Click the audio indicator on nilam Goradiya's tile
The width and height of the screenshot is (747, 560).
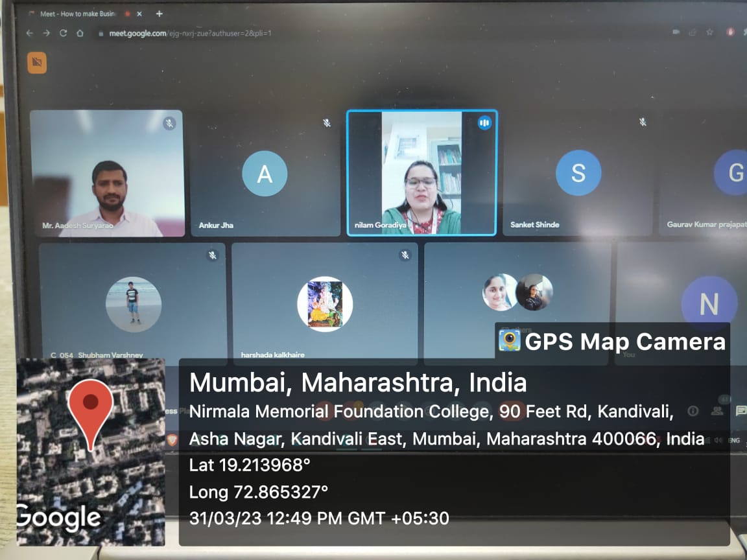(x=484, y=122)
